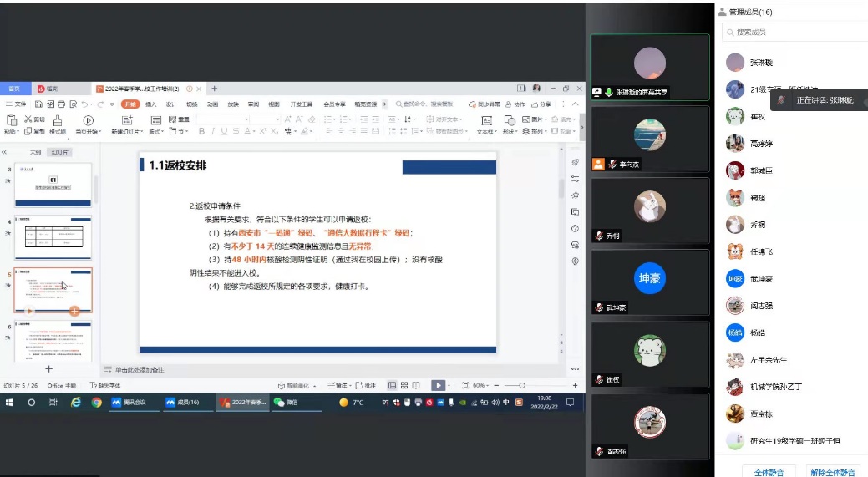Toggle Italic text formatting
This screenshot has width=868, height=477.
pyautogui.click(x=213, y=131)
